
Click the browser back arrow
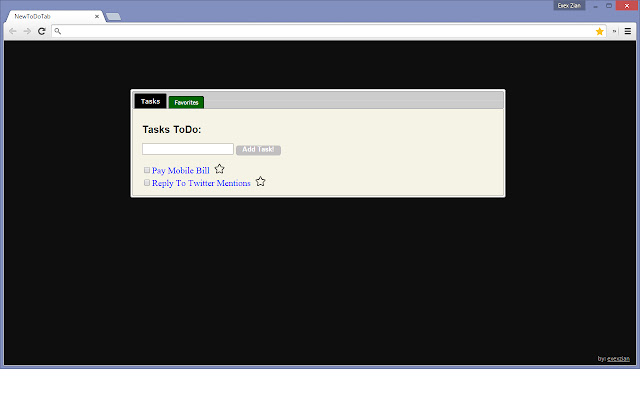click(13, 31)
